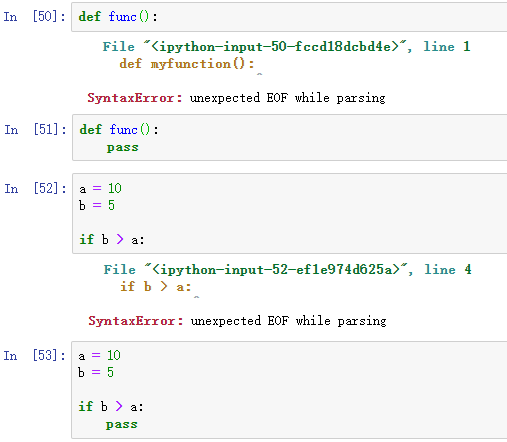Select the In [52] prompt label
This screenshot has height=442, width=507.
pyautogui.click(x=35, y=188)
